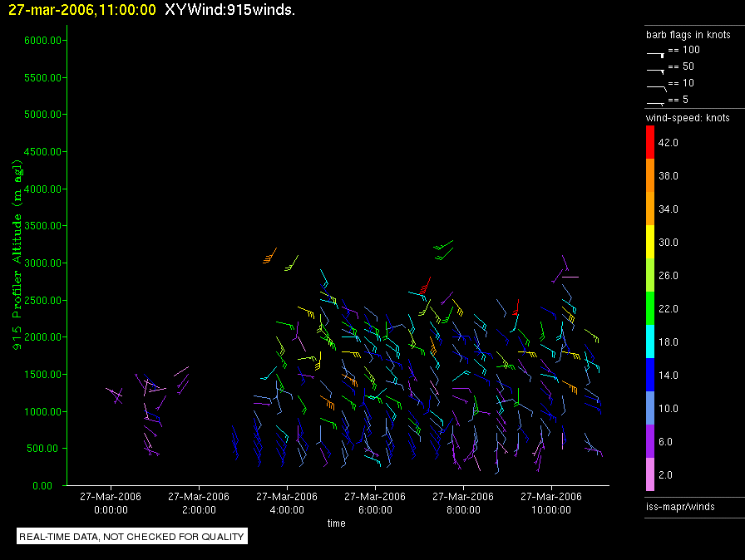Click the 30.0 color scale label
The width and height of the screenshot is (745, 560).
pos(669,243)
